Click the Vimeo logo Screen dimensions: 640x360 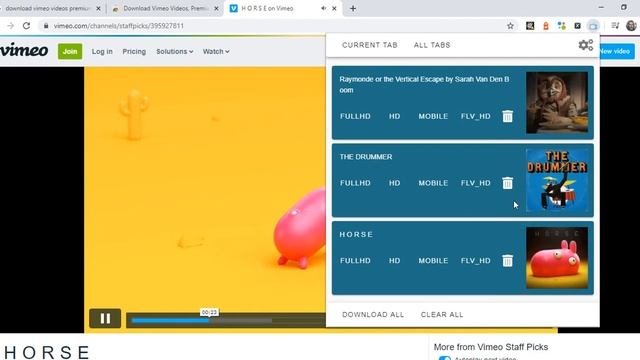[x=24, y=51]
